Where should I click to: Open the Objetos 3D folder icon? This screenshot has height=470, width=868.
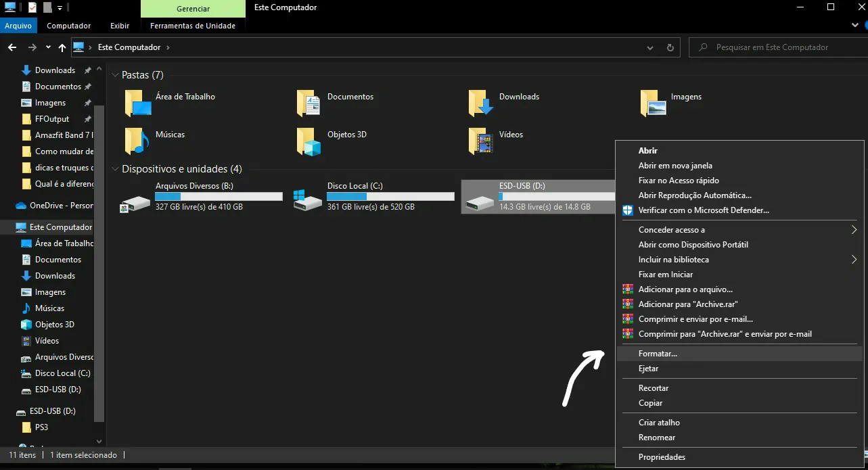[309, 141]
